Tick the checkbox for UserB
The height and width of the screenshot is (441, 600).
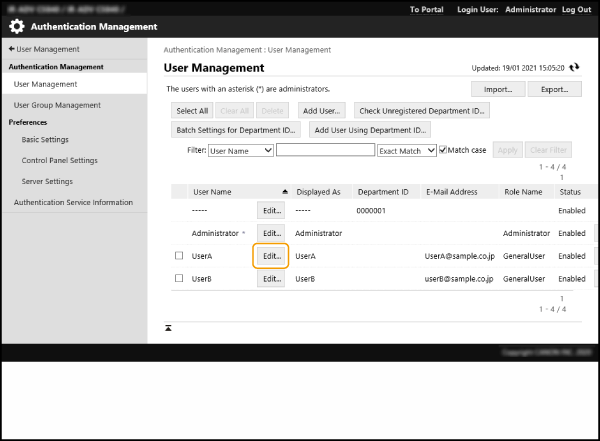click(179, 279)
